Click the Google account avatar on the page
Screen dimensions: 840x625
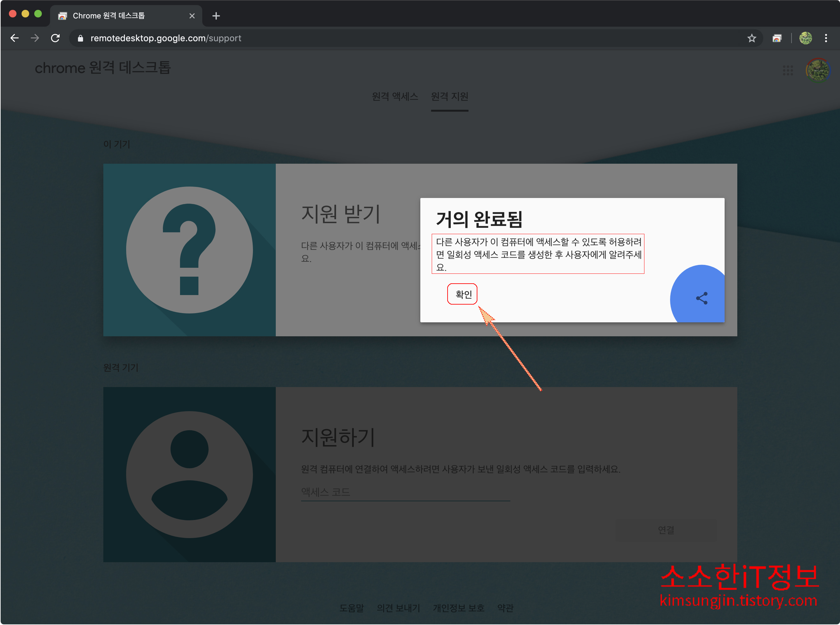[818, 70]
